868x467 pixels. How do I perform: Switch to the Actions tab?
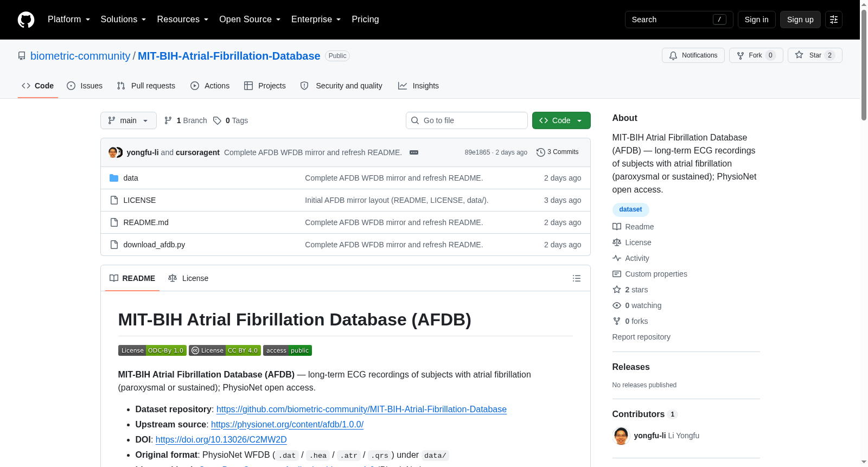tap(210, 86)
